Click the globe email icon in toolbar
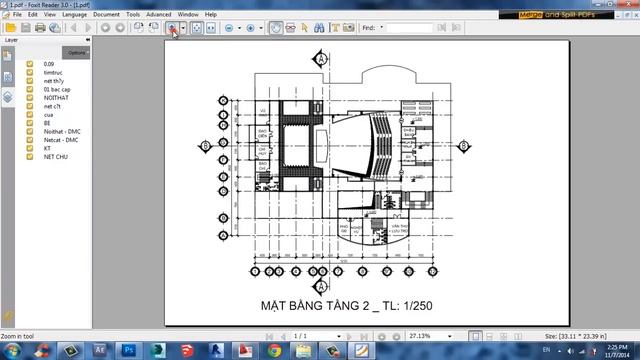The height and width of the screenshot is (360, 640). click(55, 28)
